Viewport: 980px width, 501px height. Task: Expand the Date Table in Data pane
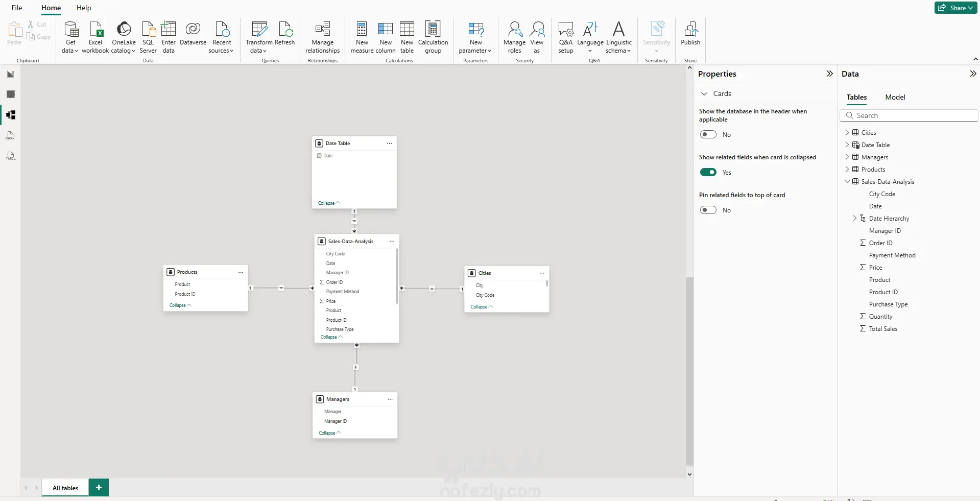coord(847,145)
